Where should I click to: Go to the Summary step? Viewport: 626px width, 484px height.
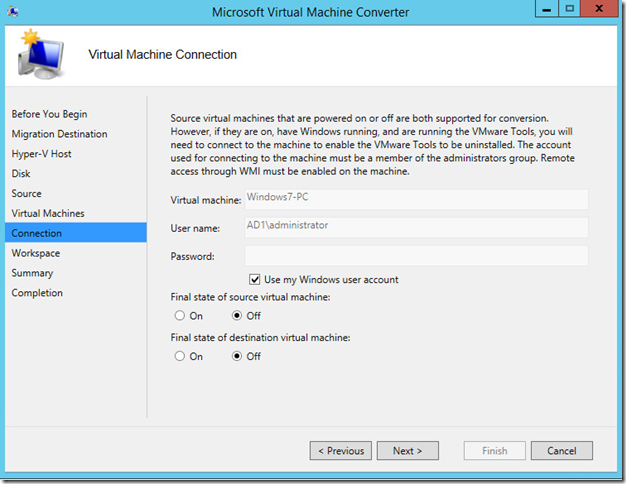pyautogui.click(x=32, y=273)
